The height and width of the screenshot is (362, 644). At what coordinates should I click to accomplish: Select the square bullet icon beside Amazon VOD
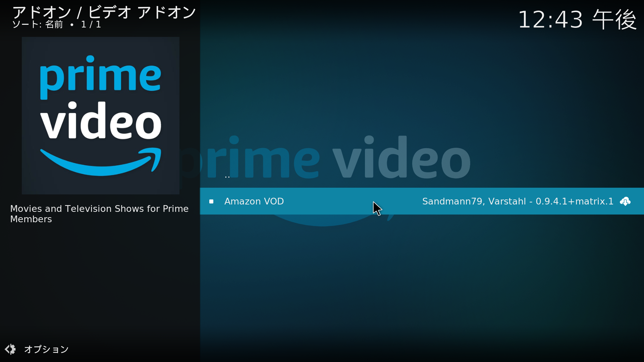pyautogui.click(x=211, y=201)
